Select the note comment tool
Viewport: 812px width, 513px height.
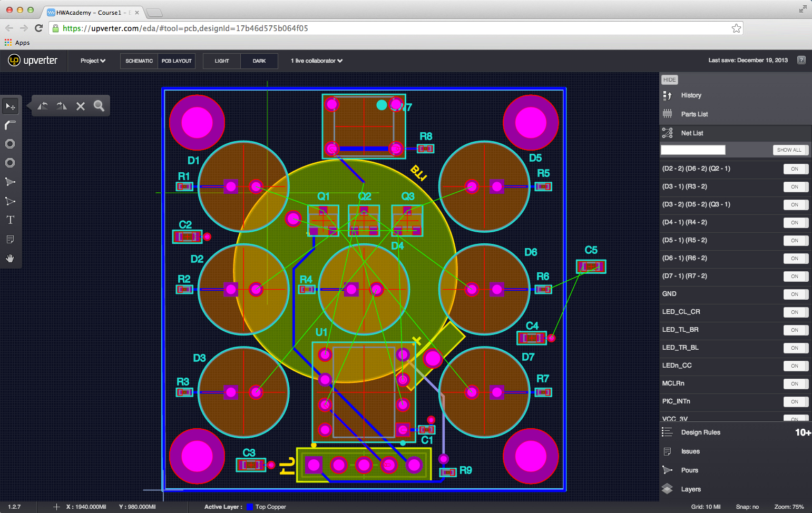[10, 239]
